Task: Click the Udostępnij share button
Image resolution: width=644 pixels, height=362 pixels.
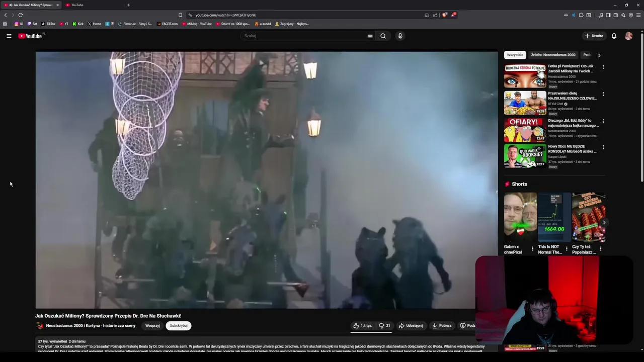Action: pyautogui.click(x=411, y=326)
